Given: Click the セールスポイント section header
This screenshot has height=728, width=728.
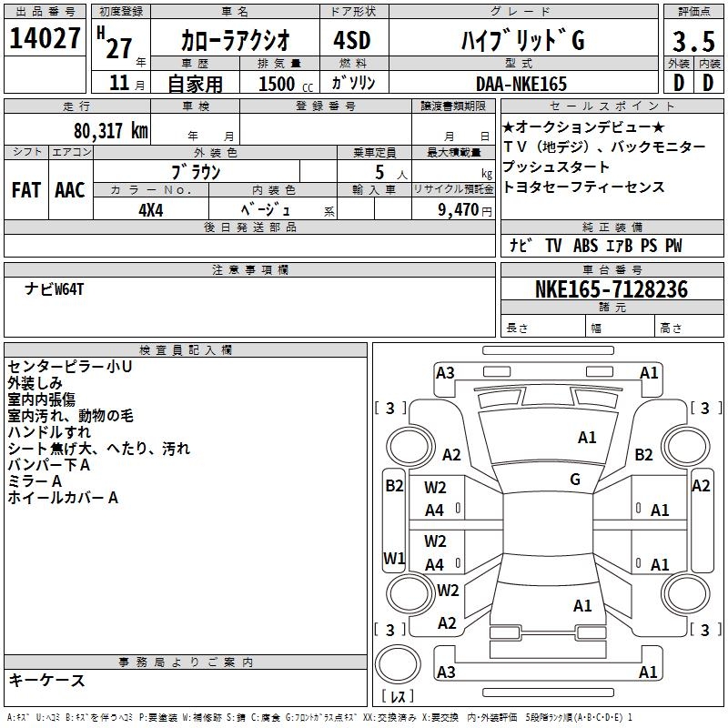Looking at the screenshot, I should (x=612, y=106).
